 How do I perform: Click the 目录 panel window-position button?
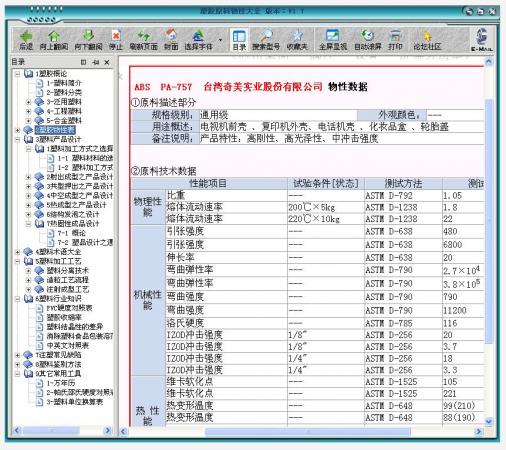[83, 62]
